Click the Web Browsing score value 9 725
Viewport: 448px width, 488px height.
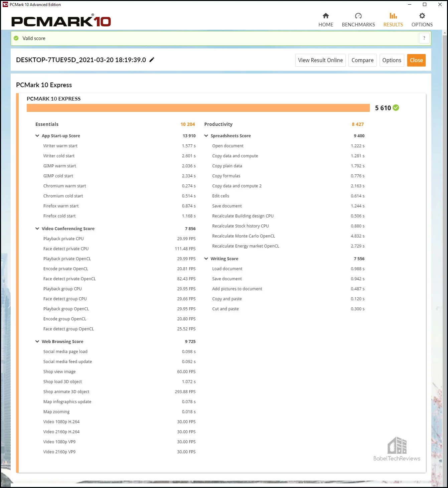pyautogui.click(x=190, y=342)
